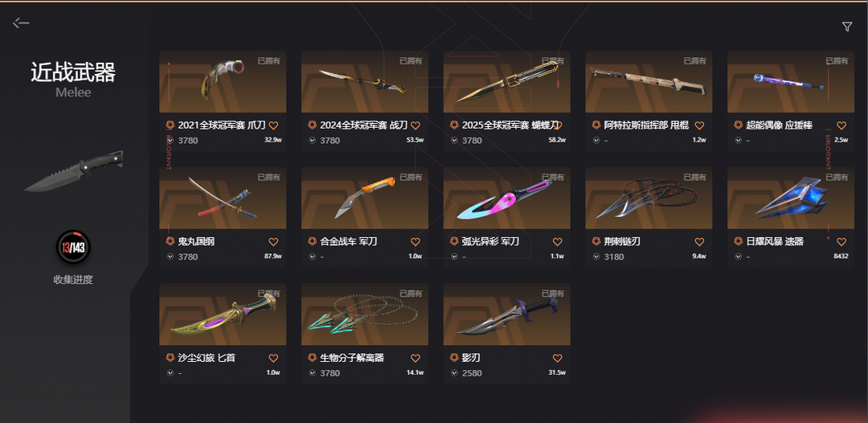Favorite the 影刃 knife heart icon
This screenshot has height=423, width=868.
558,358
